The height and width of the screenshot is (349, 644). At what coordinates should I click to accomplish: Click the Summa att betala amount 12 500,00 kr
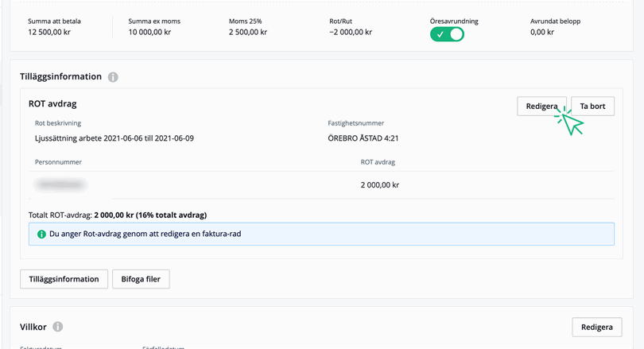point(49,33)
